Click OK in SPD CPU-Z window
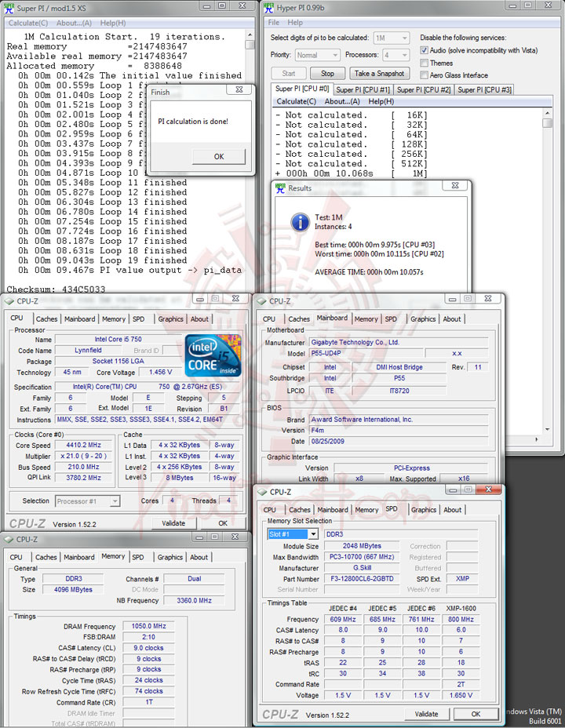The image size is (565, 728). [476, 714]
